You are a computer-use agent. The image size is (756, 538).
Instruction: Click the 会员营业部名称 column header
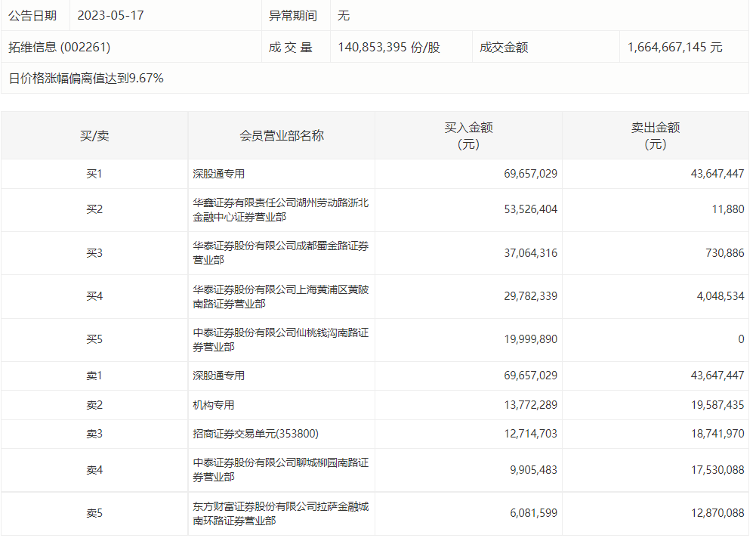tap(282, 135)
